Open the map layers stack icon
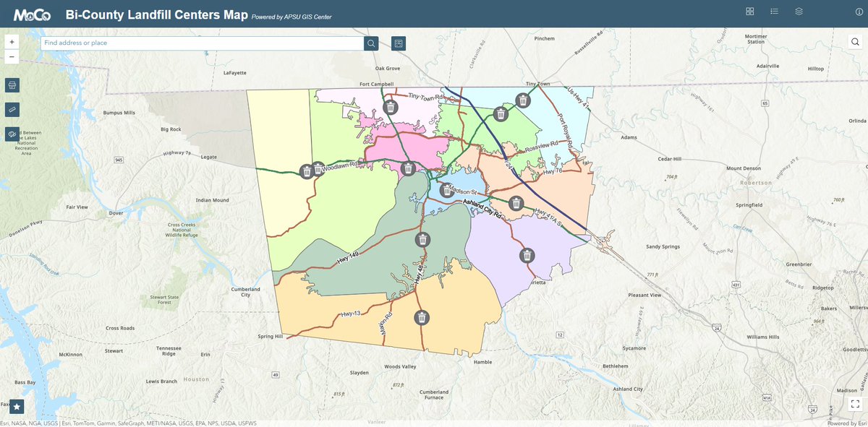 (x=799, y=12)
